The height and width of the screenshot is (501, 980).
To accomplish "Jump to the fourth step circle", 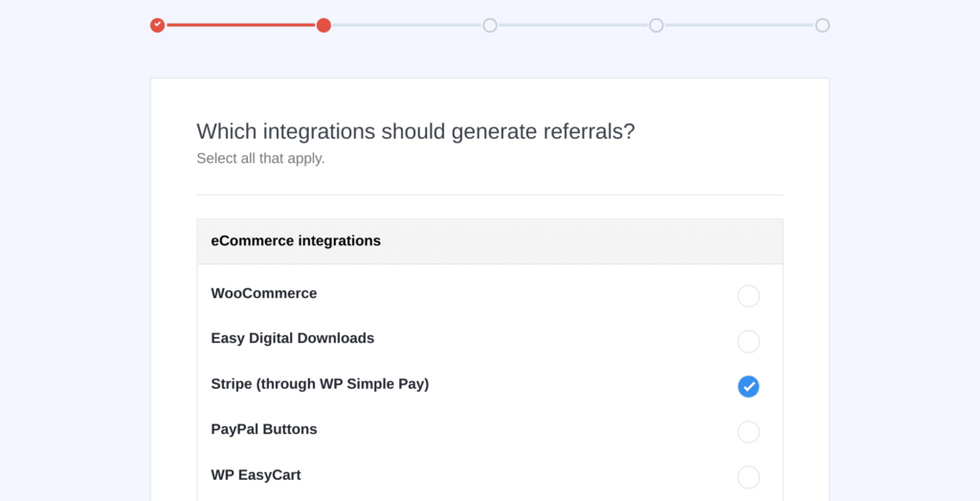I will pos(657,25).
